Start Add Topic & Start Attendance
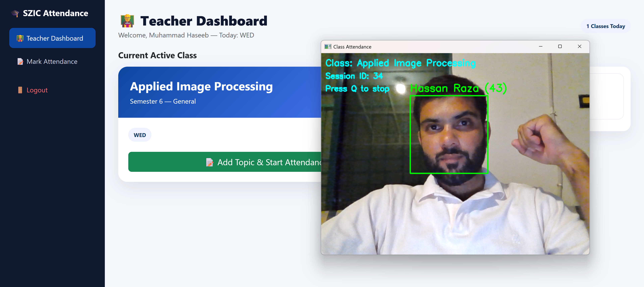The height and width of the screenshot is (287, 644). point(225,162)
